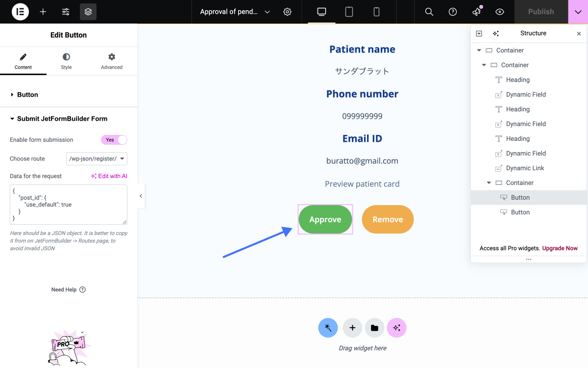This screenshot has height=368, width=588.
Task: Disable the Enable form submission toggle
Action: [x=114, y=140]
